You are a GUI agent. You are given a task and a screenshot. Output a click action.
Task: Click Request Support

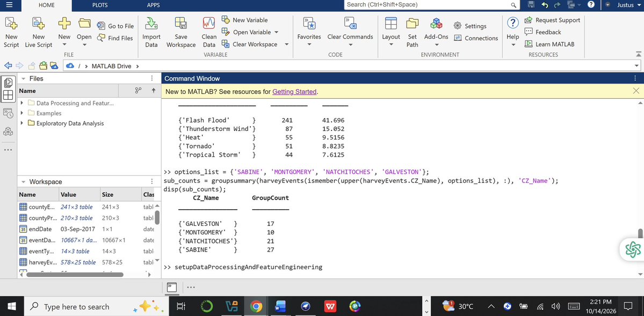552,20
